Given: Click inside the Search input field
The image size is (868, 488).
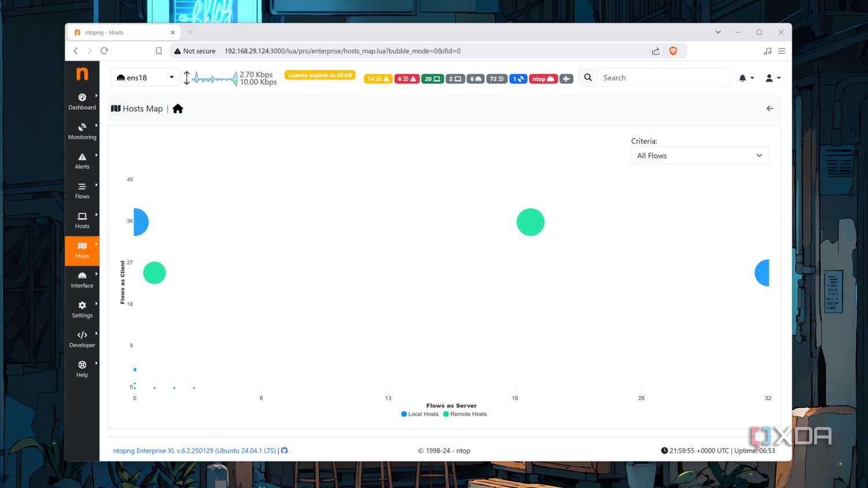Looking at the screenshot, I should 664,77.
